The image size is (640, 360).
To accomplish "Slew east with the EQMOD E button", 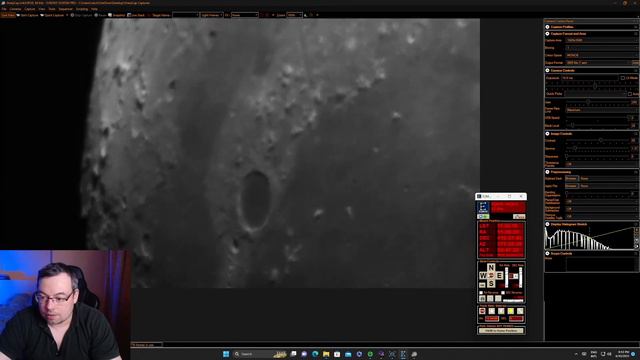I will pos(499,276).
